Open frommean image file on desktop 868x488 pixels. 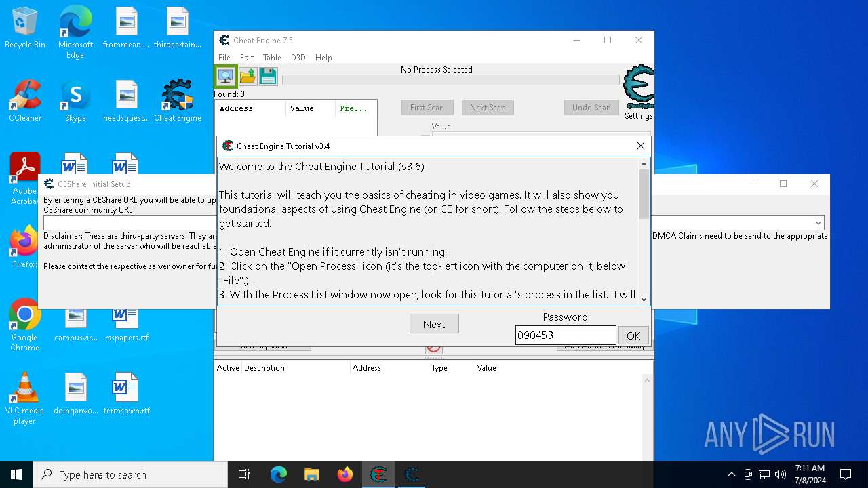point(126,28)
